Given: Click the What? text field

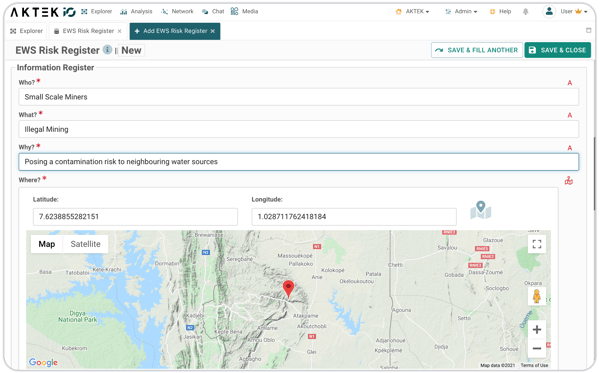Looking at the screenshot, I should point(298,129).
